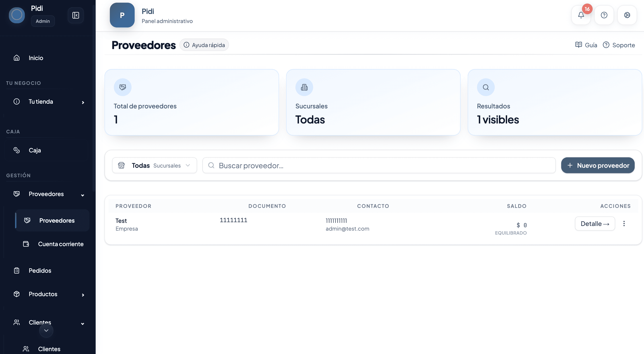Toggle the Proveedores section open
The image size is (644, 354).
[83, 195]
